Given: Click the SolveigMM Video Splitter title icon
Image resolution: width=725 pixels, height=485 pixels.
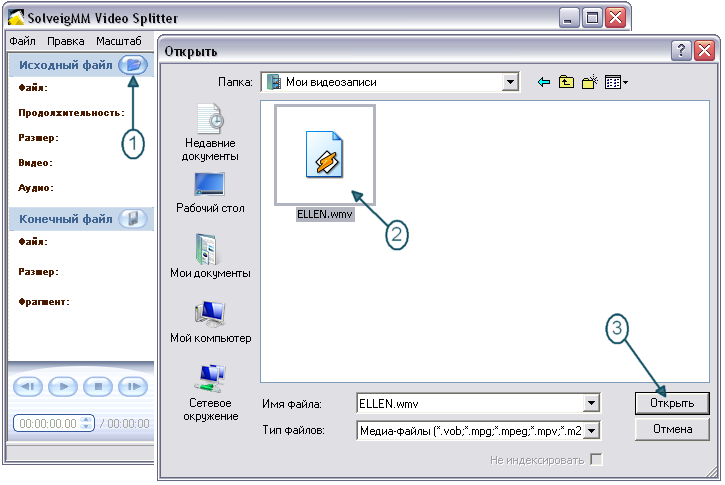Looking at the screenshot, I should (x=16, y=17).
